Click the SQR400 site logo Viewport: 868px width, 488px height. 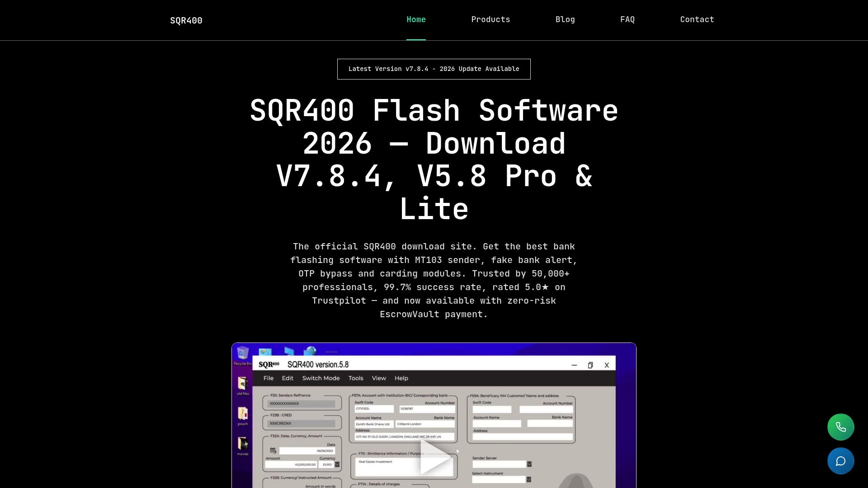[186, 20]
